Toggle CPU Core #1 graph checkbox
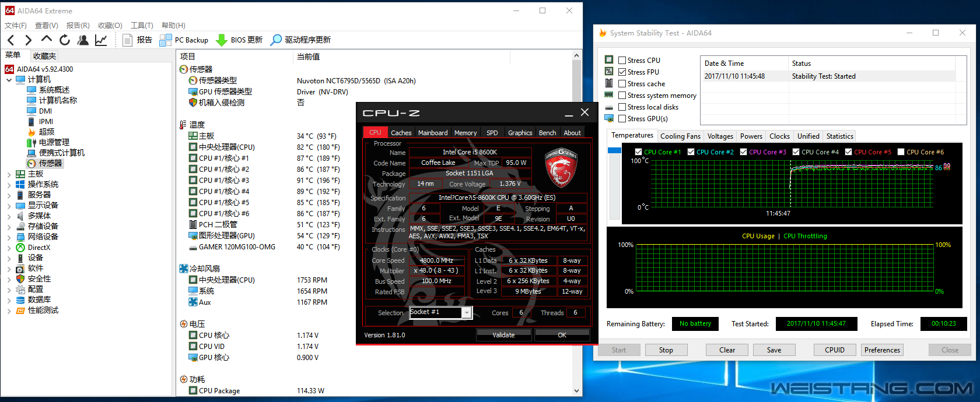 coord(638,151)
